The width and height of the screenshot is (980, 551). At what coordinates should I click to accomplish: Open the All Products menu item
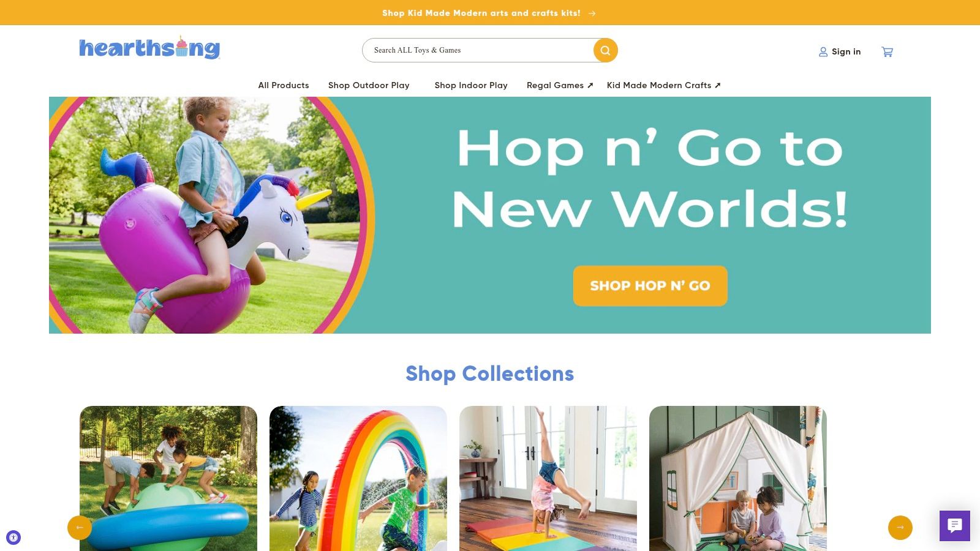tap(284, 85)
